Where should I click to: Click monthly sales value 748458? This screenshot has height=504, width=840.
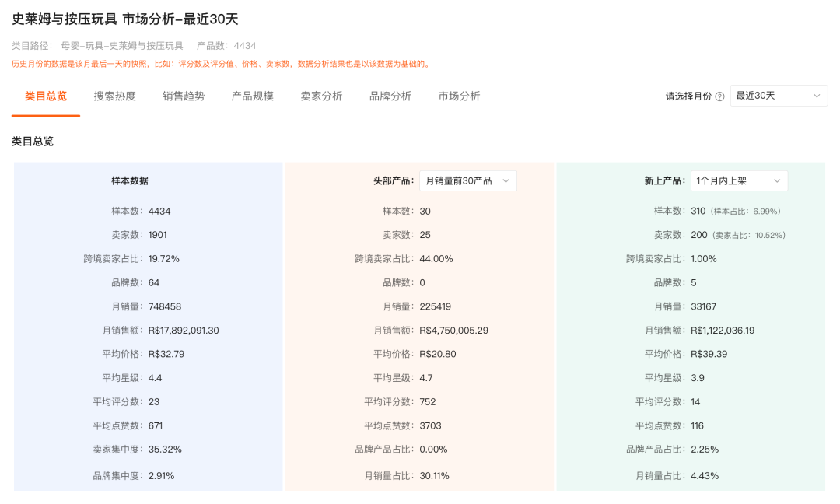[165, 307]
